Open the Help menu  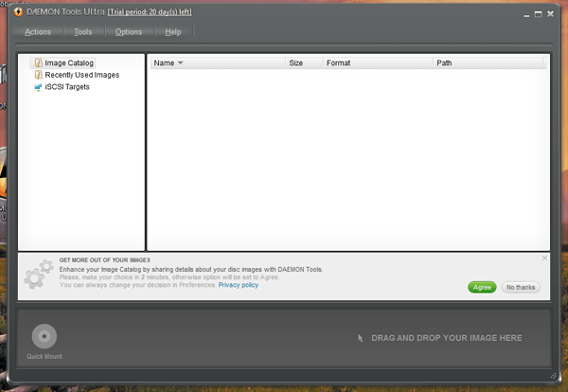(173, 32)
